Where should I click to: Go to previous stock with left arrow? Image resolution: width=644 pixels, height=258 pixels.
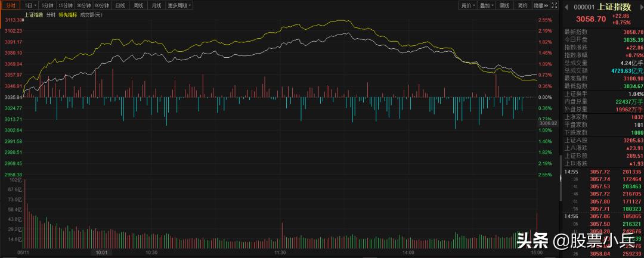(566, 7)
